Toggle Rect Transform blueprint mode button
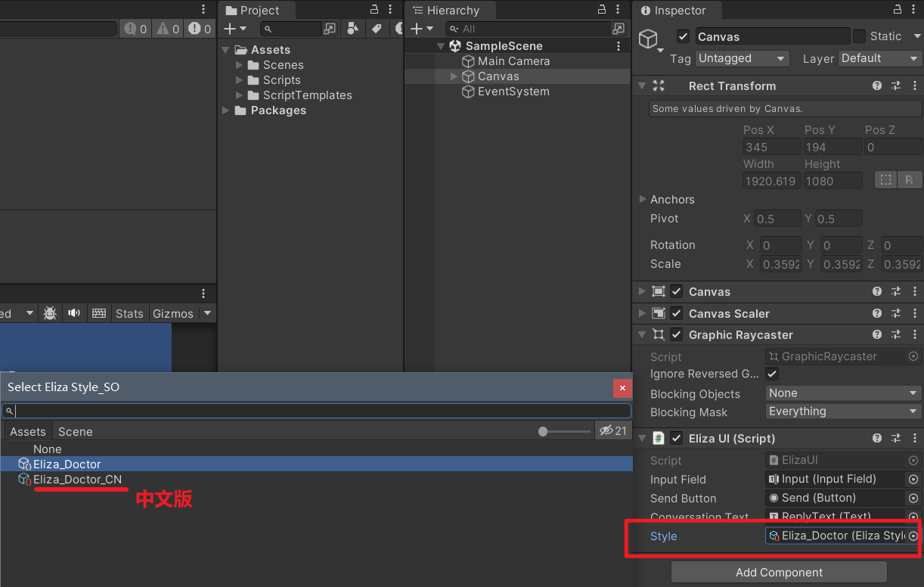 click(885, 180)
